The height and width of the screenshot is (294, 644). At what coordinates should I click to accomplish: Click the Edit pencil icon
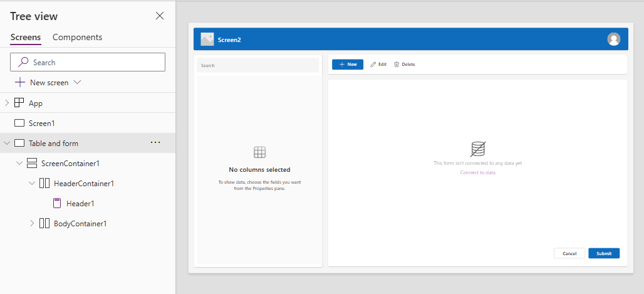pyautogui.click(x=373, y=65)
